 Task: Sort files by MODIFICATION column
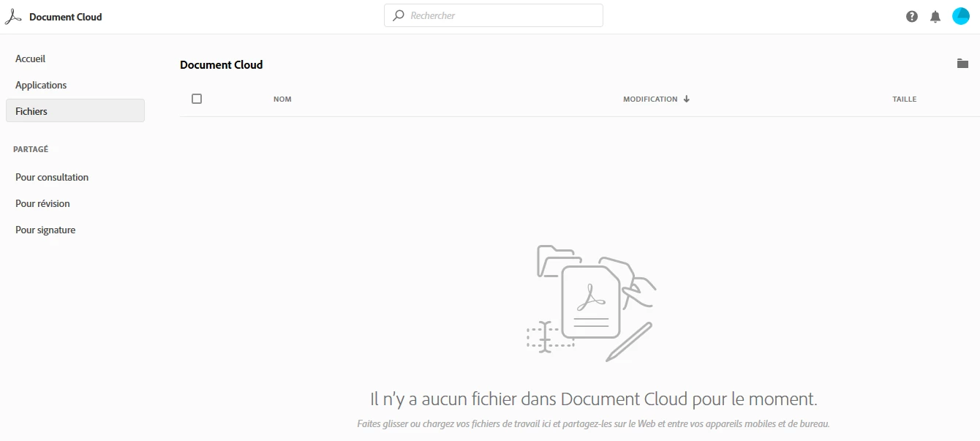click(x=650, y=99)
